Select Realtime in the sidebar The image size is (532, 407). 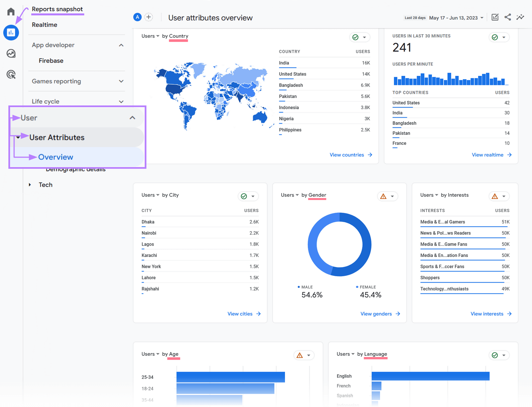point(44,25)
